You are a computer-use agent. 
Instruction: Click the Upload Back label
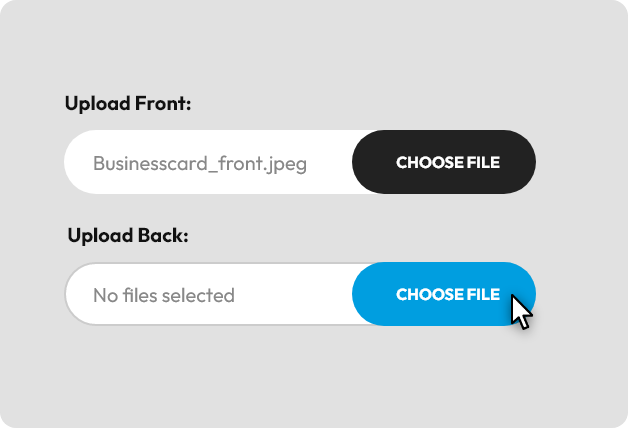pyautogui.click(x=128, y=236)
